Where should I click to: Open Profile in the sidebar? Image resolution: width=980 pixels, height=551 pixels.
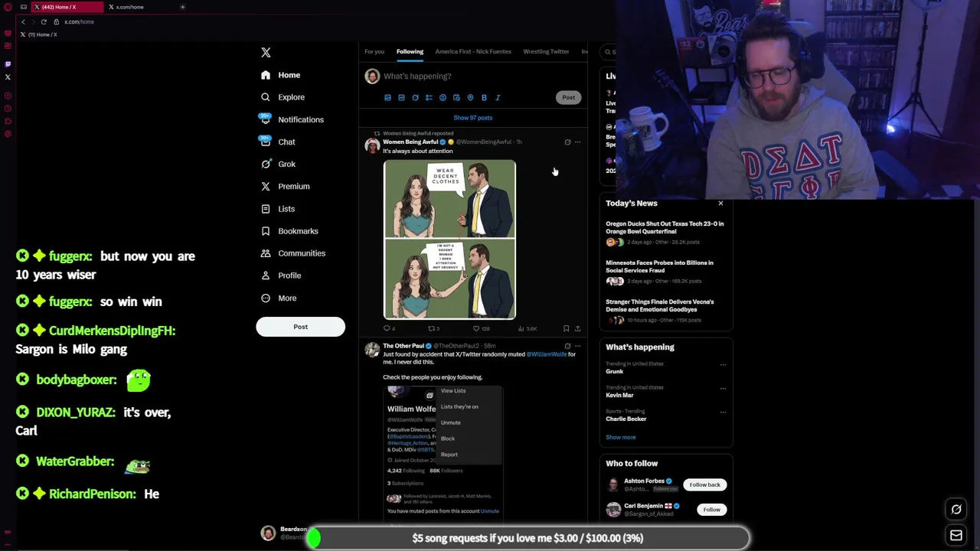click(x=281, y=275)
